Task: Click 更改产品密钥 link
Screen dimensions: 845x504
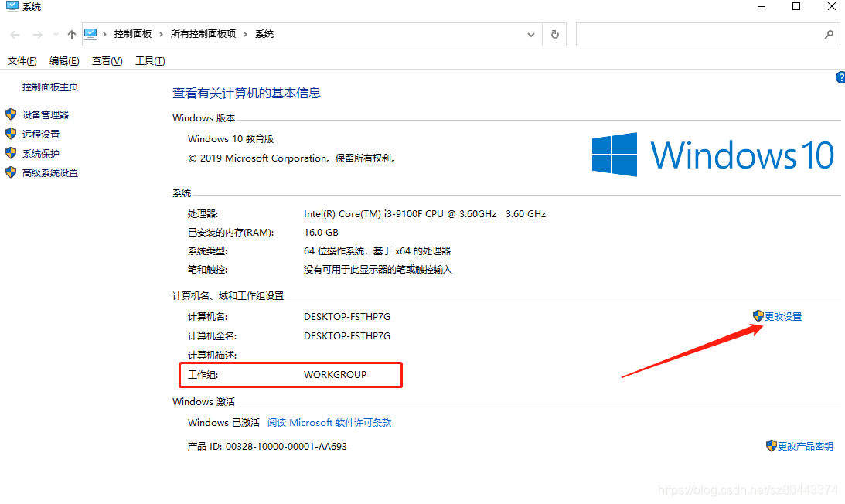Action: tap(805, 446)
